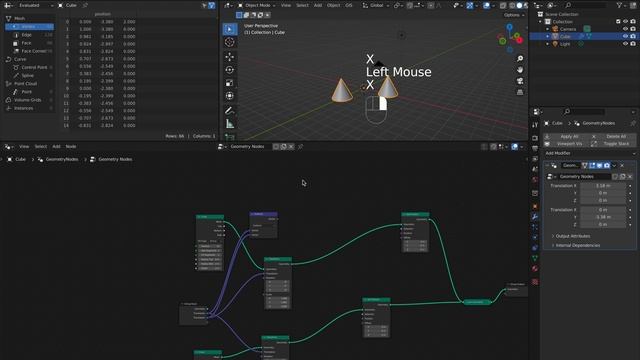Switch perspective/orthographic grid icon in viewport
This screenshot has height=360, width=640.
click(520, 92)
